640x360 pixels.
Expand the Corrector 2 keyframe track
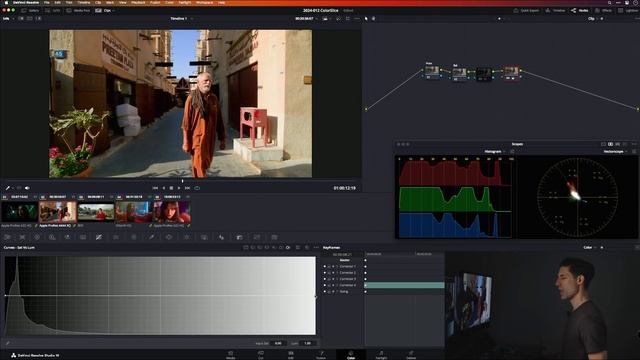337,273
